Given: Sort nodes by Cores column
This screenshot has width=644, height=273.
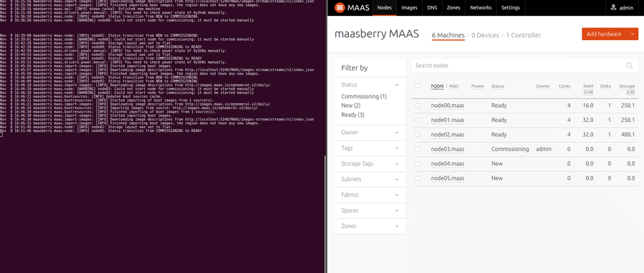Looking at the screenshot, I should click(564, 87).
